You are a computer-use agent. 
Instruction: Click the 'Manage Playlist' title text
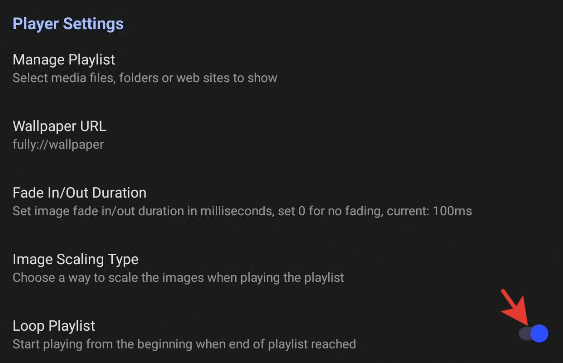(64, 60)
